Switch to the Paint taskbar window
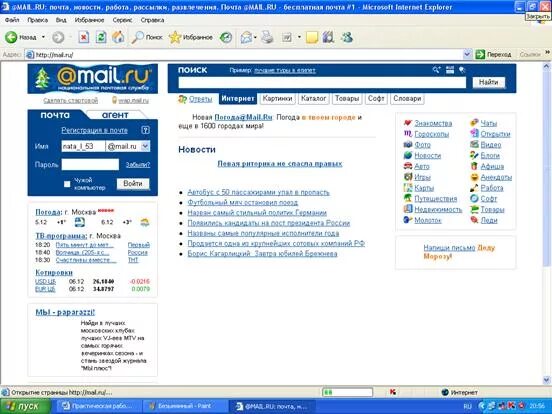 tap(185, 406)
